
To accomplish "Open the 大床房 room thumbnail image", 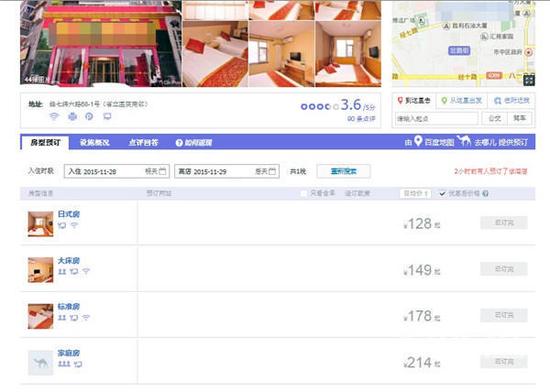I will [41, 270].
